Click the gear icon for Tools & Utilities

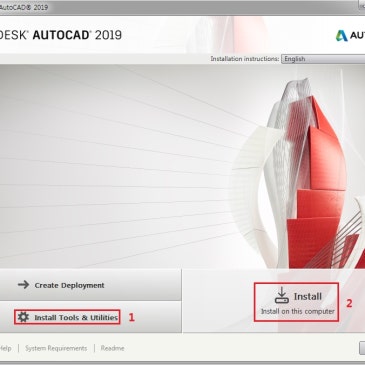[23, 317]
